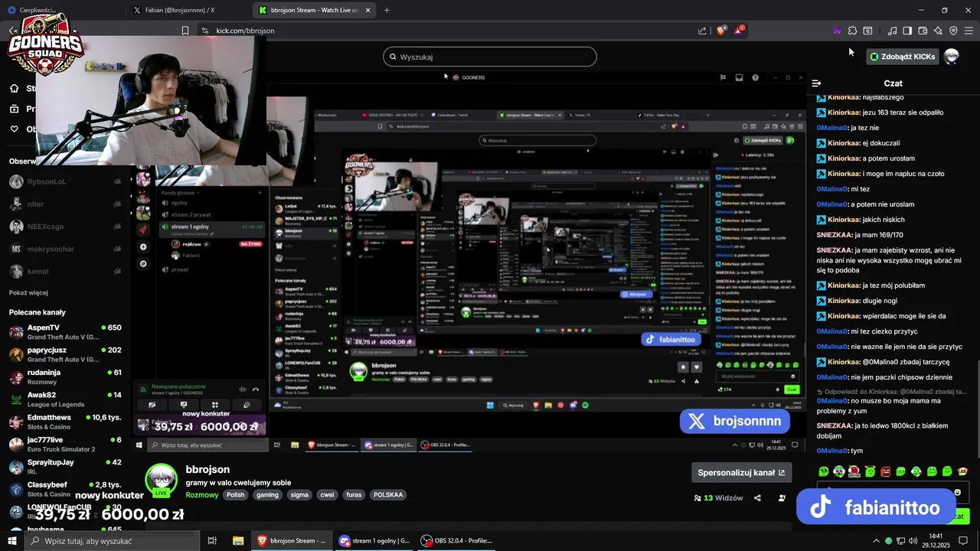Switch to Discord stream 1 ogolny taskbar window
The height and width of the screenshot is (551, 980).
click(x=375, y=541)
